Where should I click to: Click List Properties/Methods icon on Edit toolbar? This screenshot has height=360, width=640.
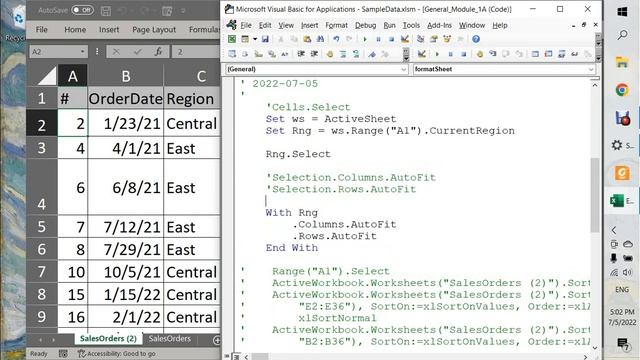(x=232, y=54)
